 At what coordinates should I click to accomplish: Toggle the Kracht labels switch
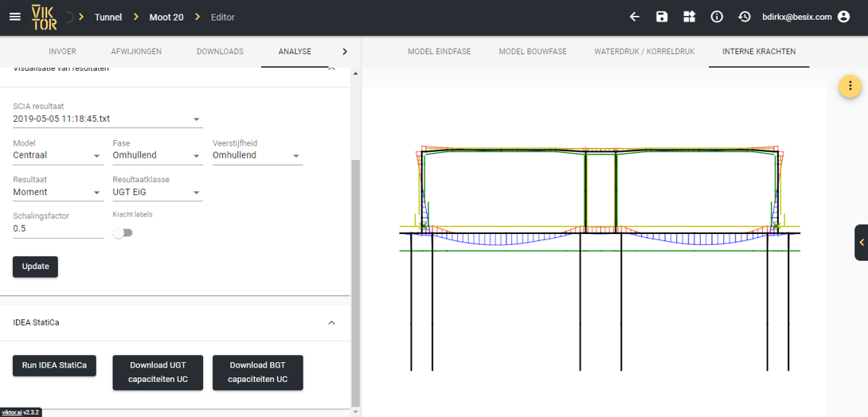123,233
